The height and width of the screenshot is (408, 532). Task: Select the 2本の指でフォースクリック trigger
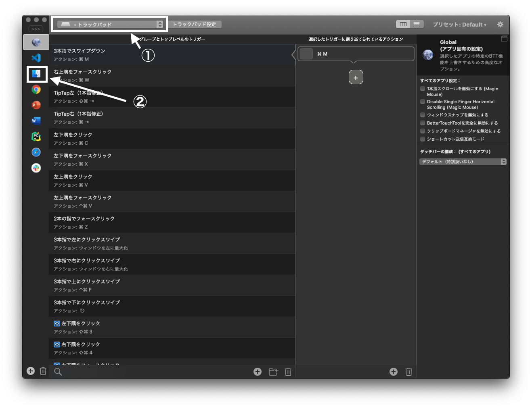click(172, 223)
